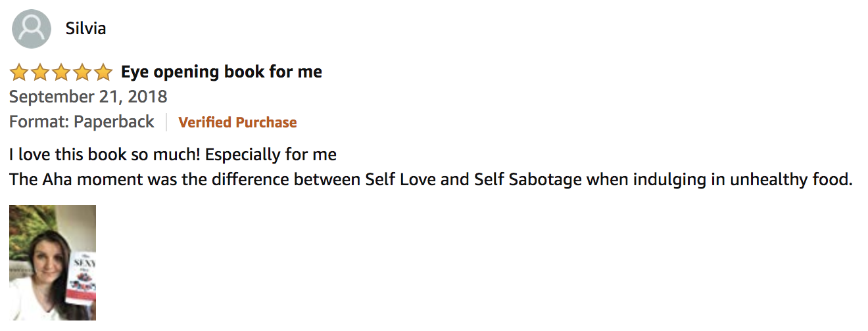Click the word 'Paperback' in the format line
Screen dimensions: 868x331
pos(114,122)
